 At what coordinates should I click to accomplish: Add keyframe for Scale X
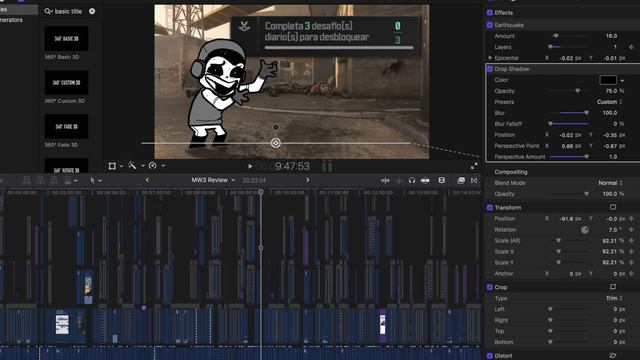[631, 252]
